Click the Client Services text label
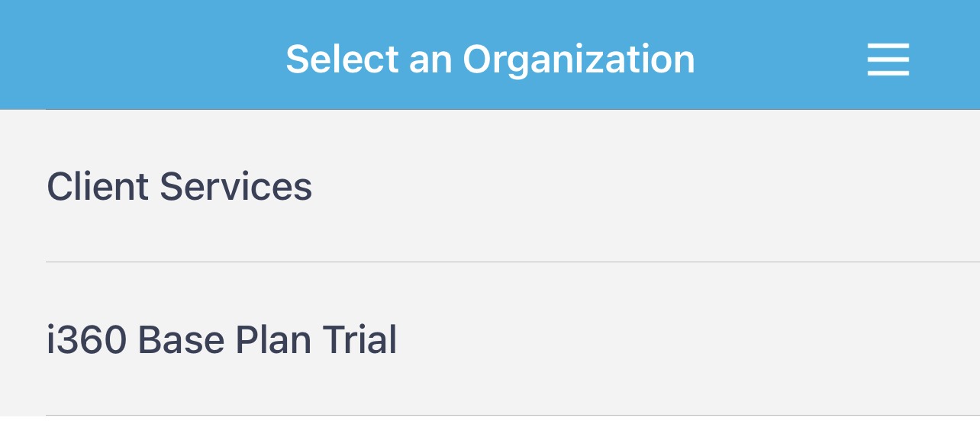The width and height of the screenshot is (980, 424). pyautogui.click(x=180, y=187)
